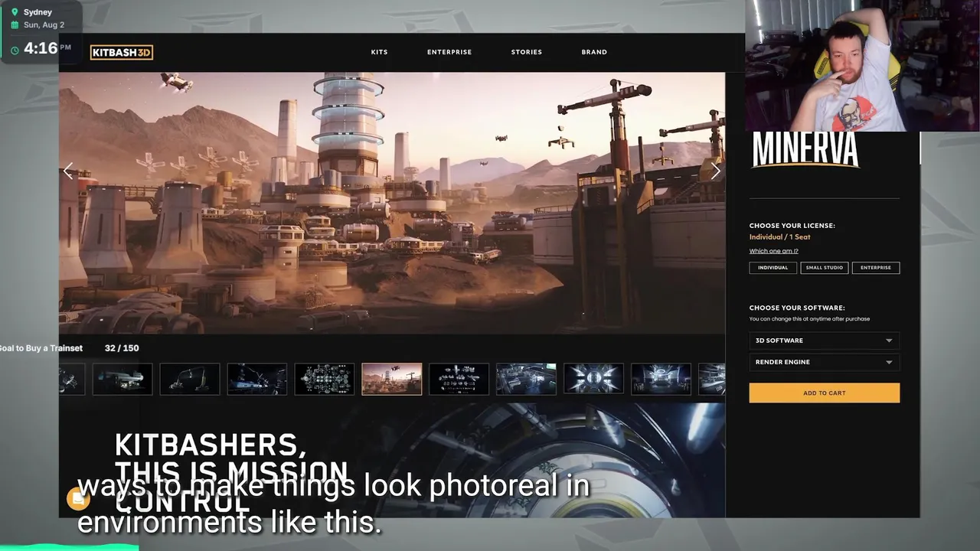View the thumbnail immediately left of the highlighted one
The width and height of the screenshot is (980, 551).
pos(325,379)
